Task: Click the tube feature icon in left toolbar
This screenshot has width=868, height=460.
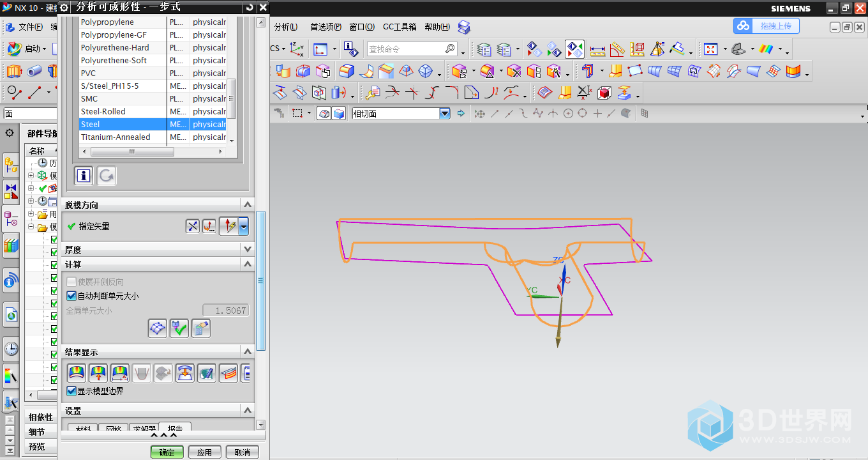Action: tap(34, 71)
